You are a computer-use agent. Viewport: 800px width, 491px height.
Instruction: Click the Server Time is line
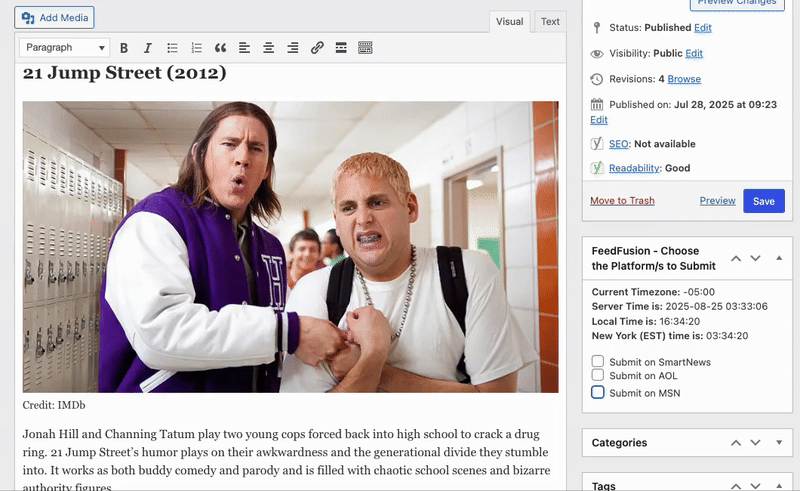tap(680, 306)
